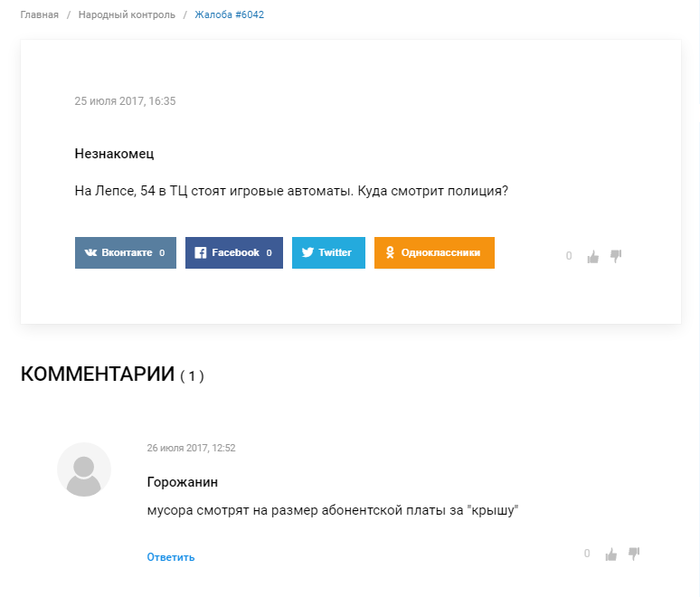Upvote Горожанин's comment with thumbs-up
Image resolution: width=700 pixels, height=597 pixels.
click(x=611, y=554)
